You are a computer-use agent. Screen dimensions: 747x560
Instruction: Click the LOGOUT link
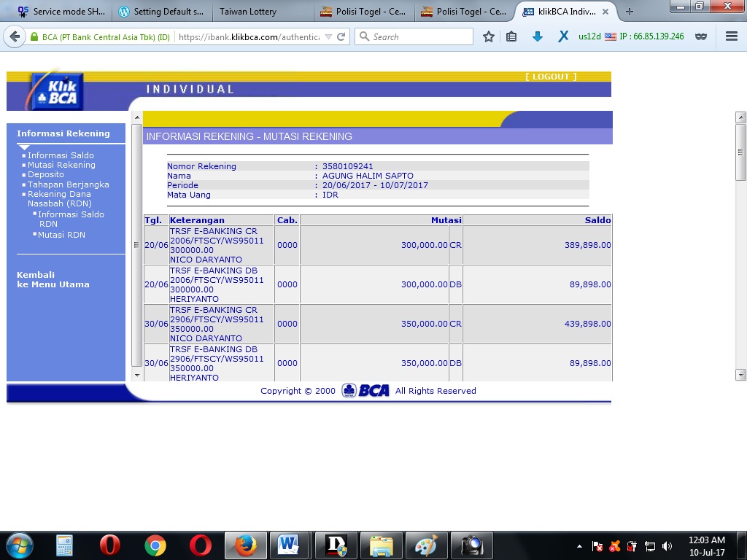[x=551, y=77]
